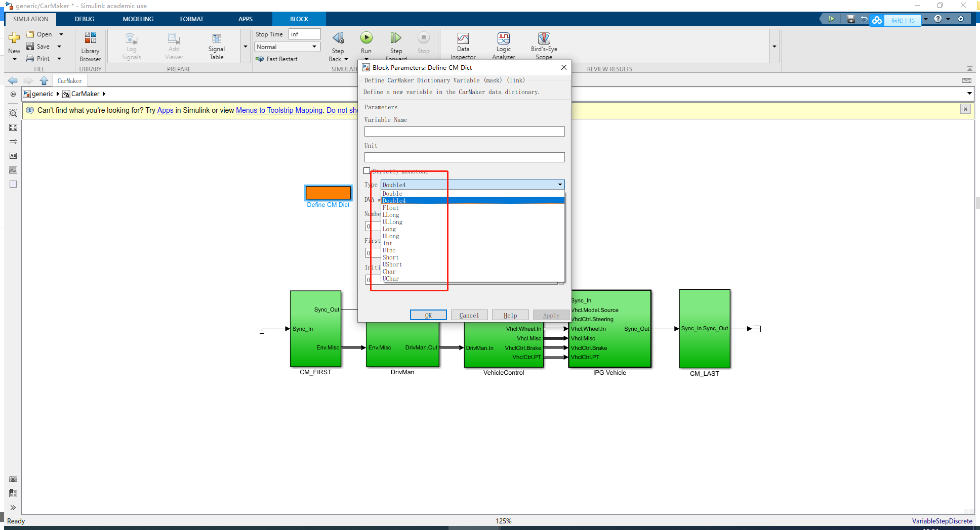Click the quick-access Save icon in title strip
980x530 pixels.
850,19
